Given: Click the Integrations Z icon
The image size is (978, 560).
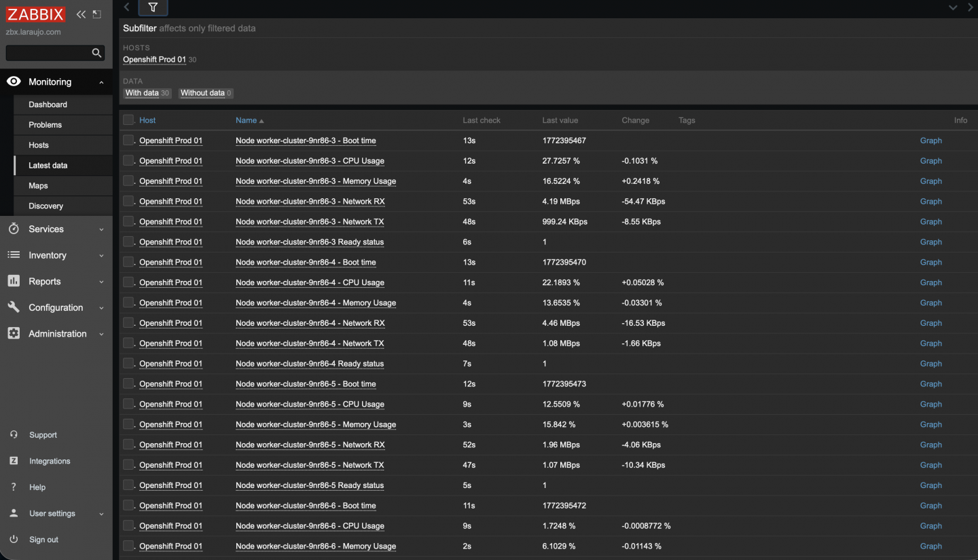Looking at the screenshot, I should 14,461.
